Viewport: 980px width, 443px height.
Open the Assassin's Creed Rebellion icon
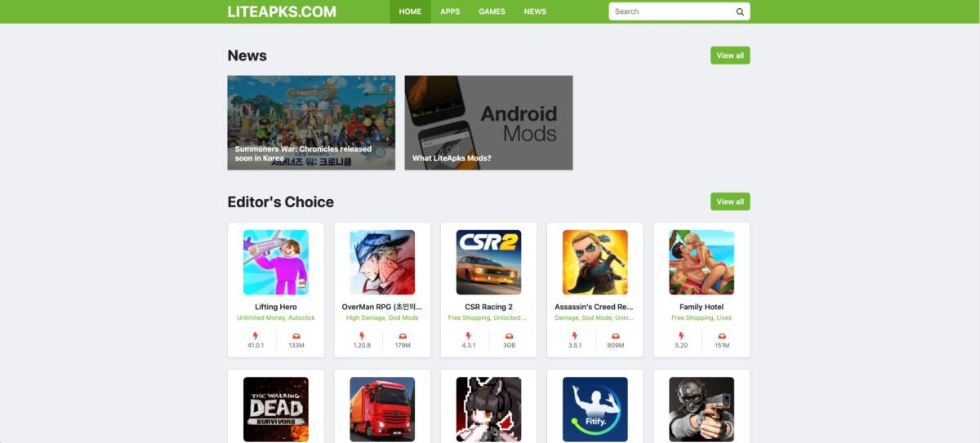595,262
